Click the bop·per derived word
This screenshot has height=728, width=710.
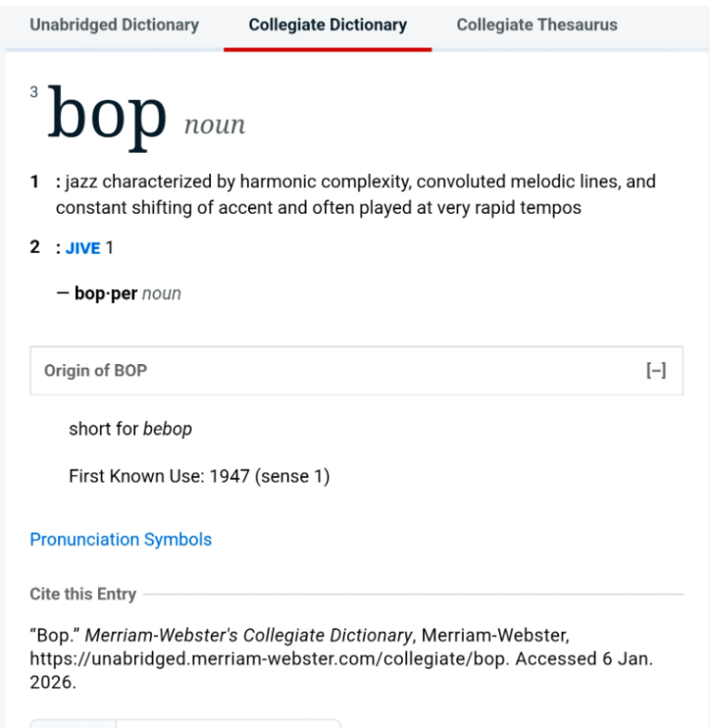[106, 294]
